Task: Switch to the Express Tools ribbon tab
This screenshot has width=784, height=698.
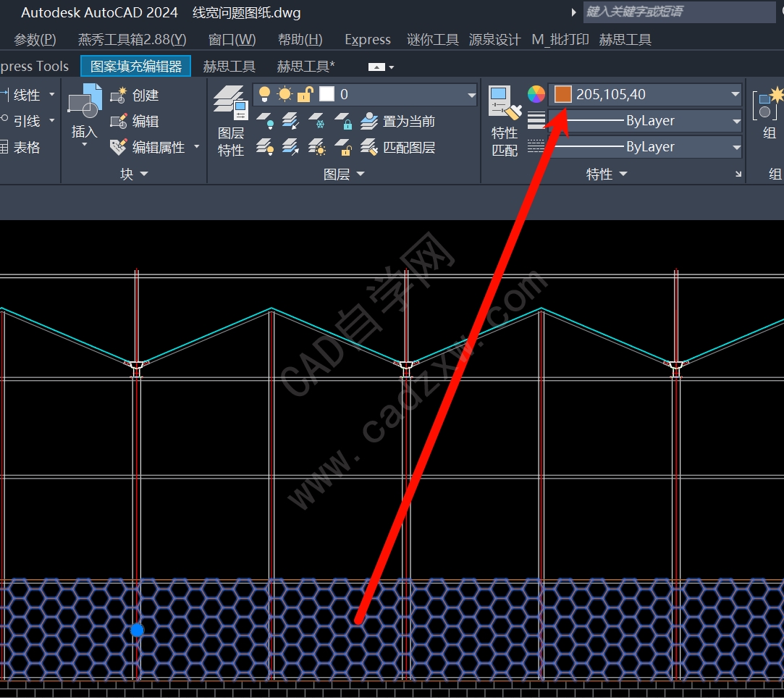Action: [x=34, y=66]
